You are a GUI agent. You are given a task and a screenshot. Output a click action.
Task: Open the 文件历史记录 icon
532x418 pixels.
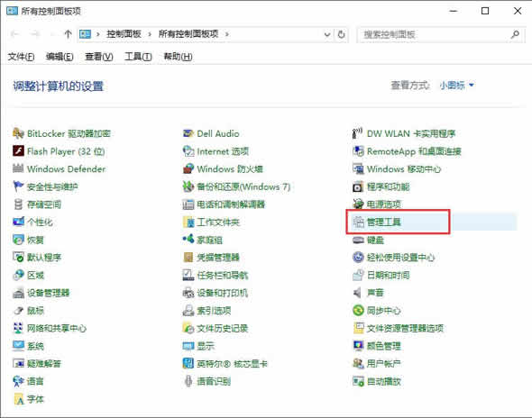click(188, 328)
